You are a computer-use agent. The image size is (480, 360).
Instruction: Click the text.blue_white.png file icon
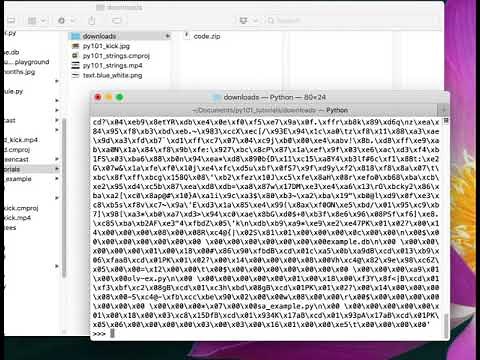point(76,75)
